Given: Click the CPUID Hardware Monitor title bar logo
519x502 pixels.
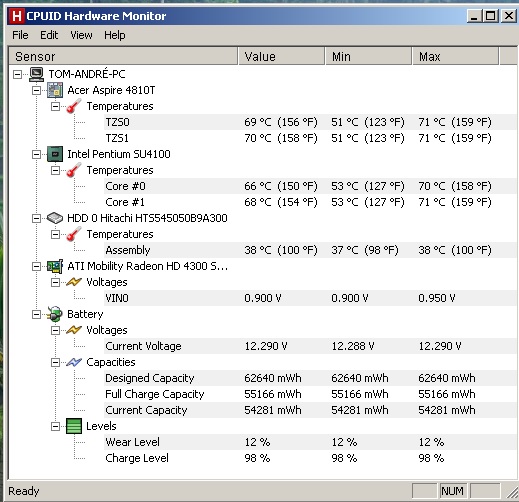Looking at the screenshot, I should coord(16,16).
